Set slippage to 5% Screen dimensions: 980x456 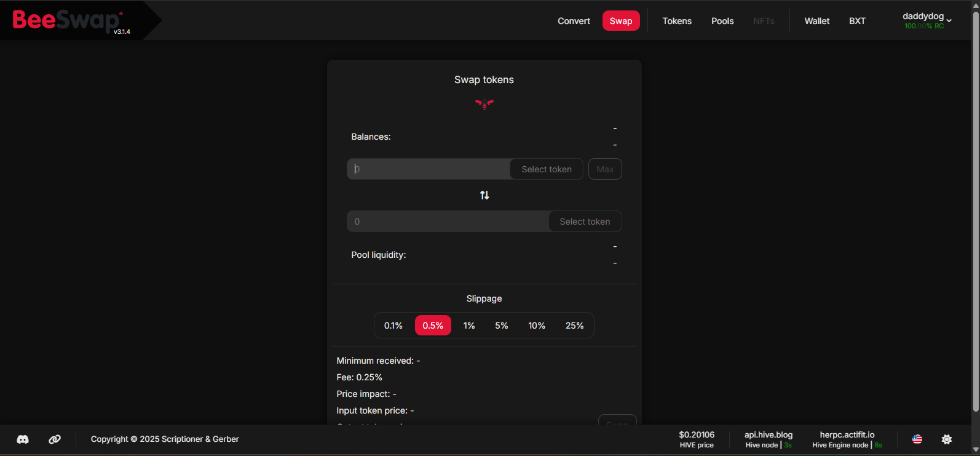pos(502,326)
